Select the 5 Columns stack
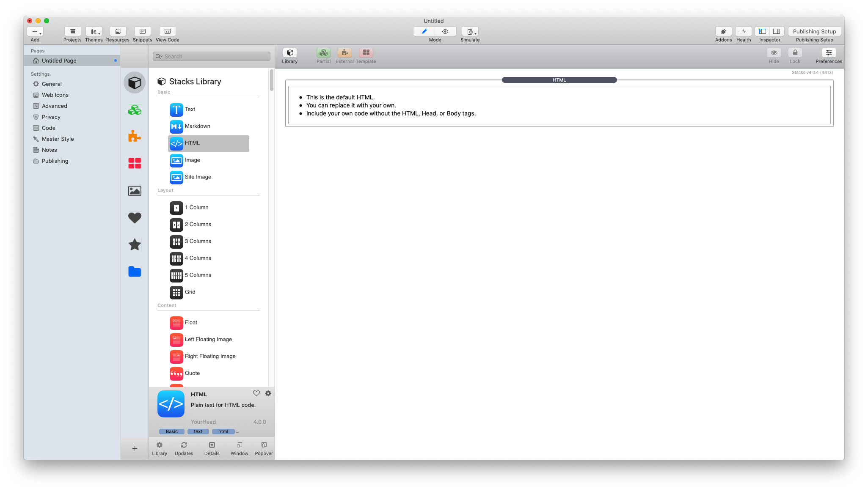This screenshot has height=491, width=868. coord(209,275)
